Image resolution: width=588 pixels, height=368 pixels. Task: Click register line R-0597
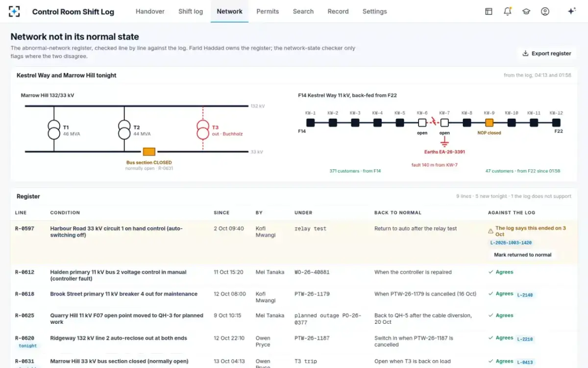point(24,229)
